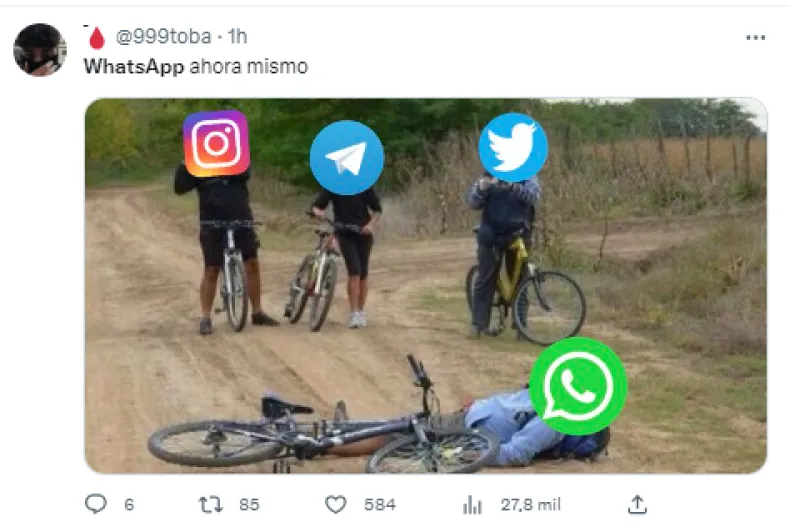Viewport: 790px width, 527px height.
Task: Click the reply count 6
Action: (128, 505)
